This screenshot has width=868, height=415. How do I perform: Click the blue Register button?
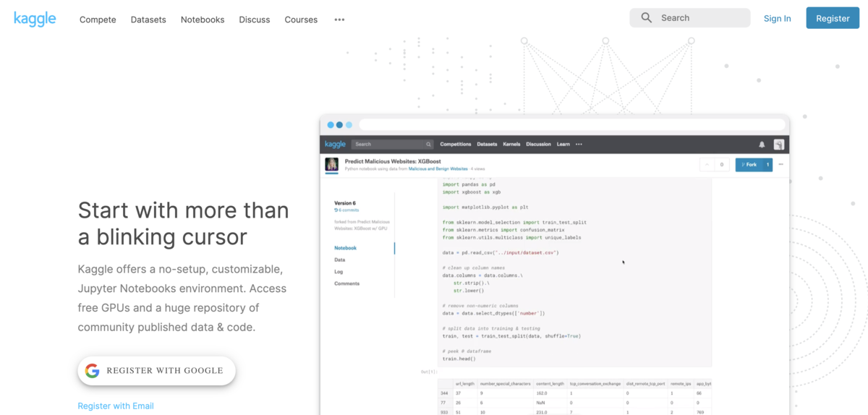tap(833, 18)
